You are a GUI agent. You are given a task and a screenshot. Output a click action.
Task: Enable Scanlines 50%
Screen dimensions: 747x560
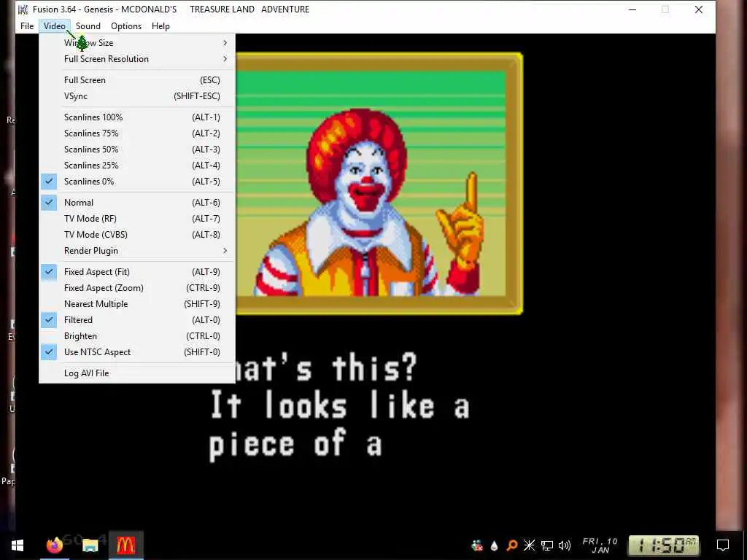click(x=137, y=149)
